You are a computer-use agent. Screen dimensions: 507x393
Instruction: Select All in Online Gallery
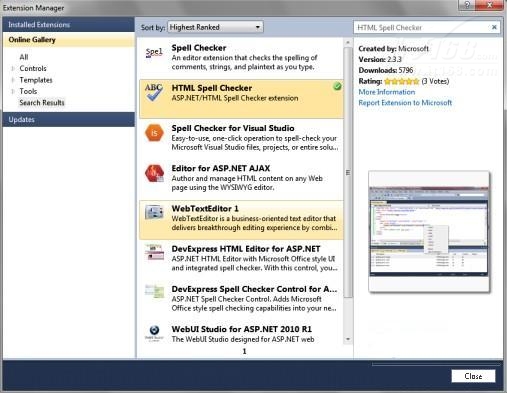[24, 57]
